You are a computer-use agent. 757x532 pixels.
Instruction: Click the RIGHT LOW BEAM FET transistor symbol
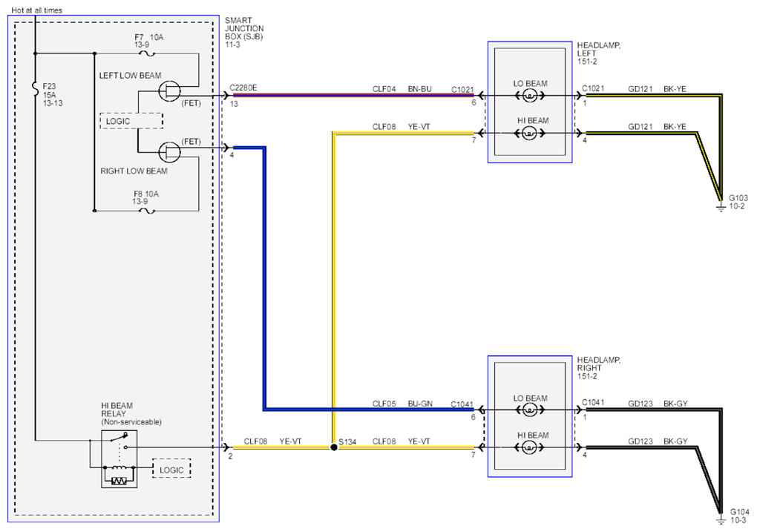click(169, 153)
